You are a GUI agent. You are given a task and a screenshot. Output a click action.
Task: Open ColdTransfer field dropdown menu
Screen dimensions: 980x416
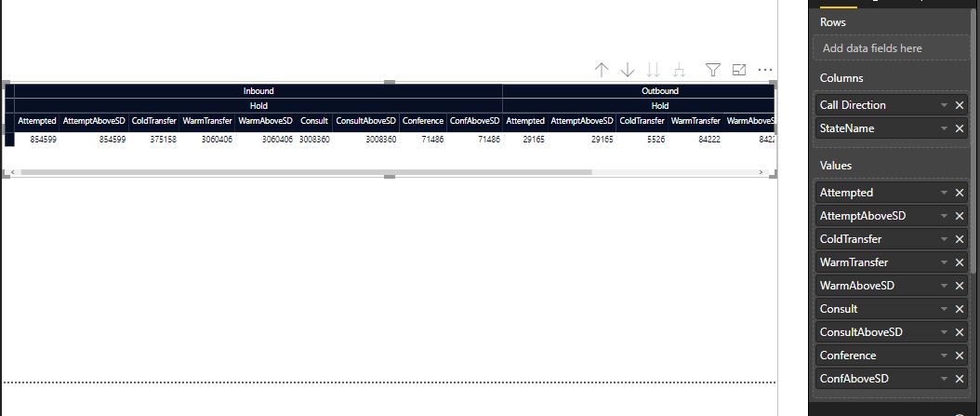[x=945, y=239]
